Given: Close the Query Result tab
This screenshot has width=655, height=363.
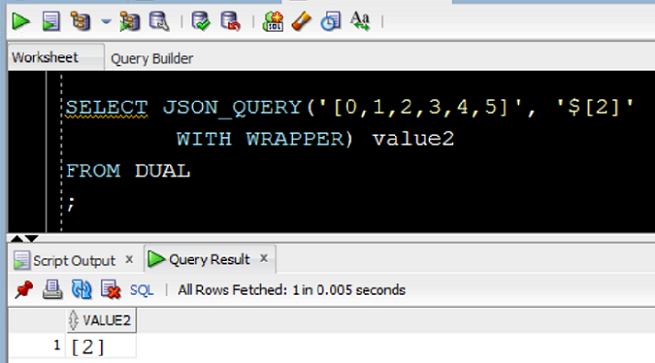Looking at the screenshot, I should [264, 259].
